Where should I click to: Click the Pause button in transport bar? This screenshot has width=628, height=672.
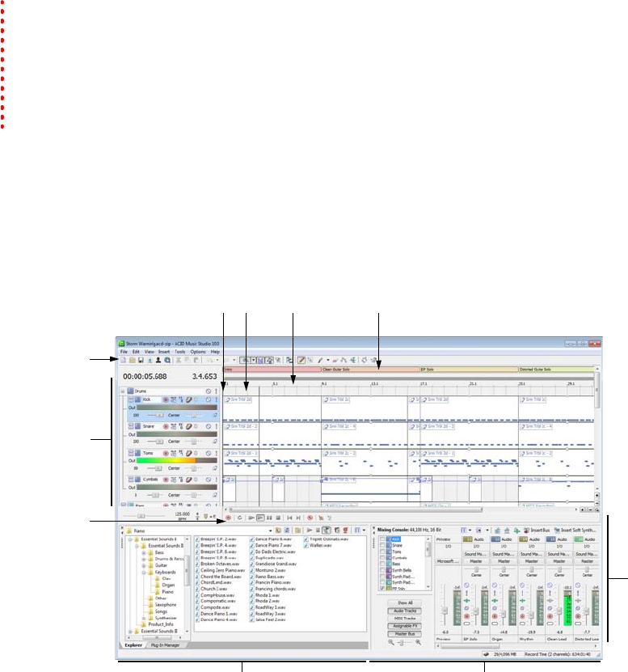(x=269, y=518)
